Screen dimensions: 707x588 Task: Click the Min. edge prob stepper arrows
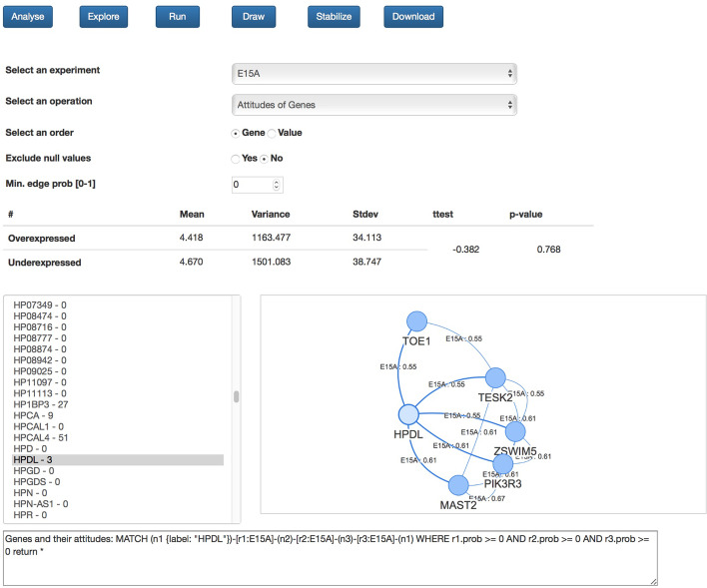[x=277, y=185]
